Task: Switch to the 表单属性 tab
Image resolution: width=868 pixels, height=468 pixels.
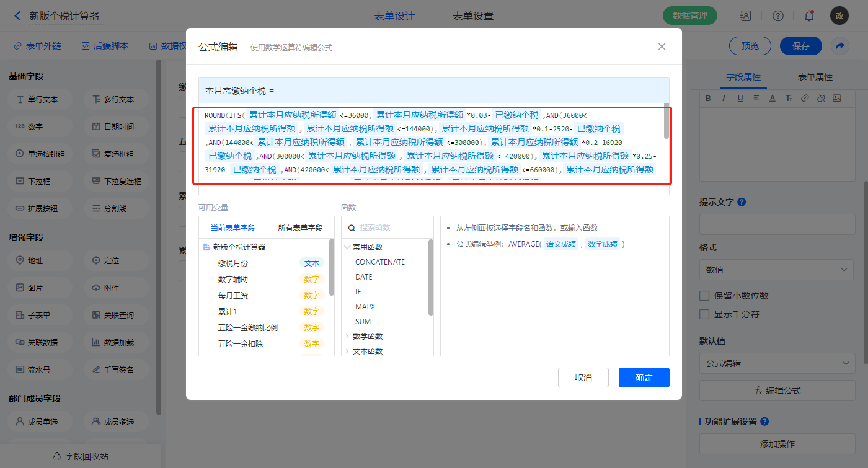Action: point(815,77)
